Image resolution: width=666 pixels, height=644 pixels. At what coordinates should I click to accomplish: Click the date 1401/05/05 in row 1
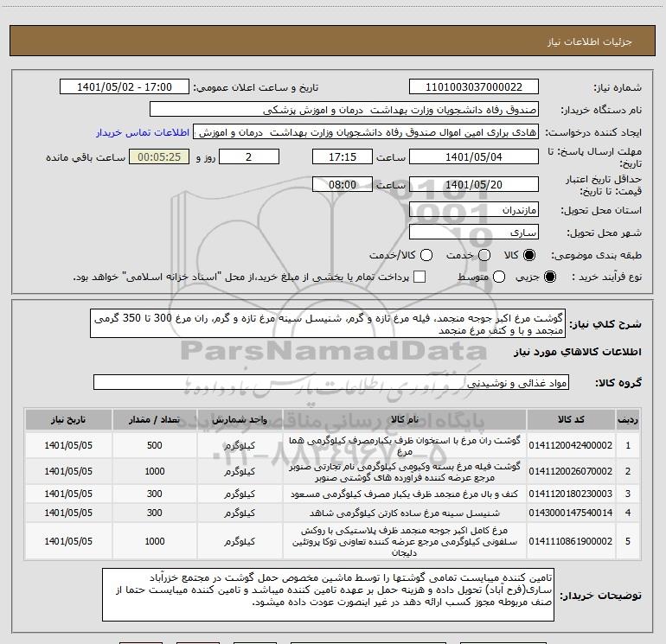(x=68, y=445)
